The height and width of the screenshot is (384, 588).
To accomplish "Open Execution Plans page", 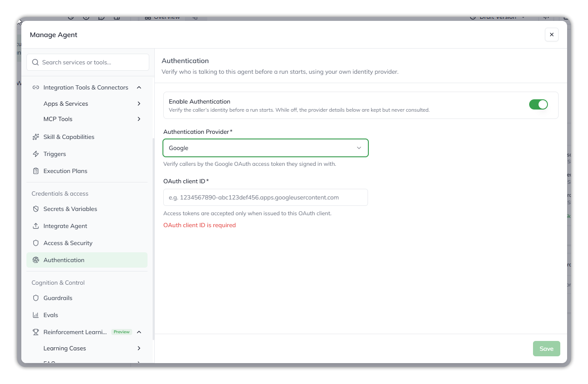I will pos(87,171).
